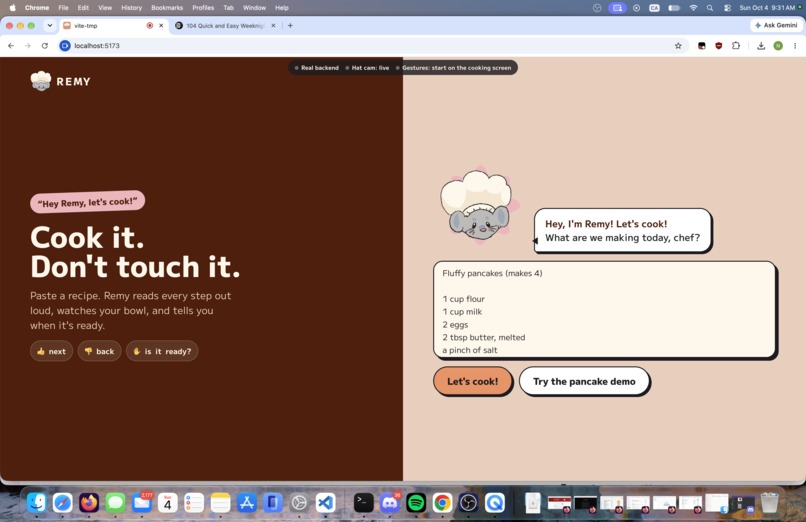Open Mail from the Dock

point(141,502)
